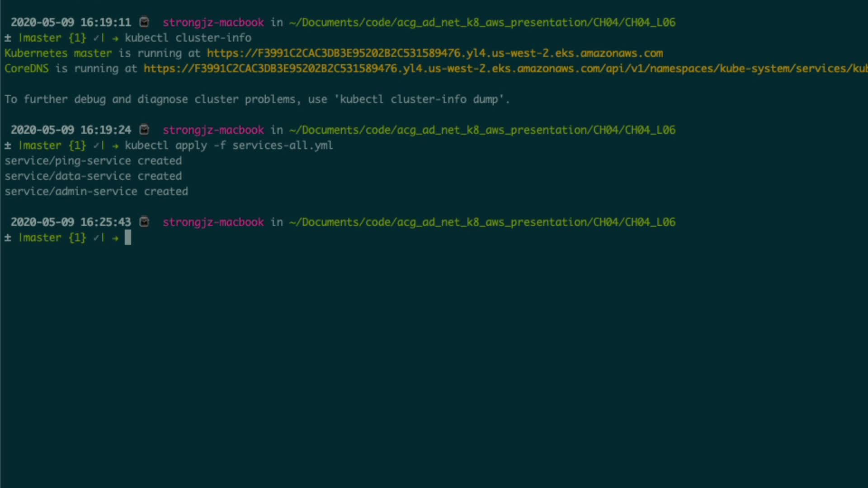The width and height of the screenshot is (868, 488).
Task: Click 'kubectl cluster-info dump' in hint text
Action: click(419, 99)
